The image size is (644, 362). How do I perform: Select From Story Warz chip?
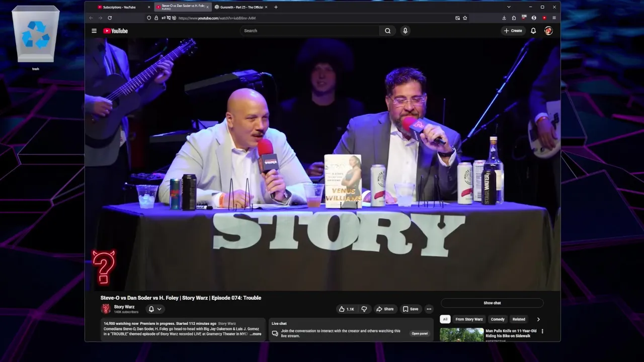pos(469,319)
